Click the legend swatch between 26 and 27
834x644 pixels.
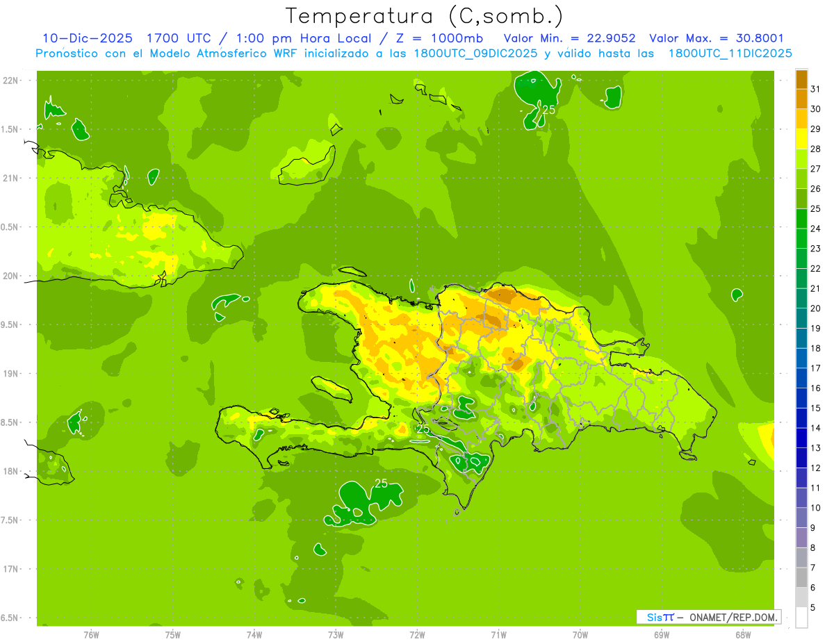click(x=801, y=179)
